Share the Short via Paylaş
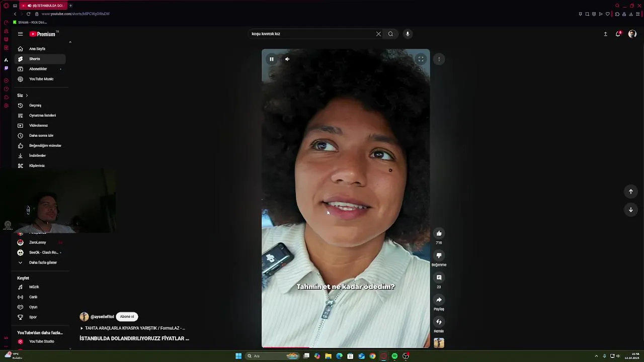The width and height of the screenshot is (644, 362). pos(439,300)
